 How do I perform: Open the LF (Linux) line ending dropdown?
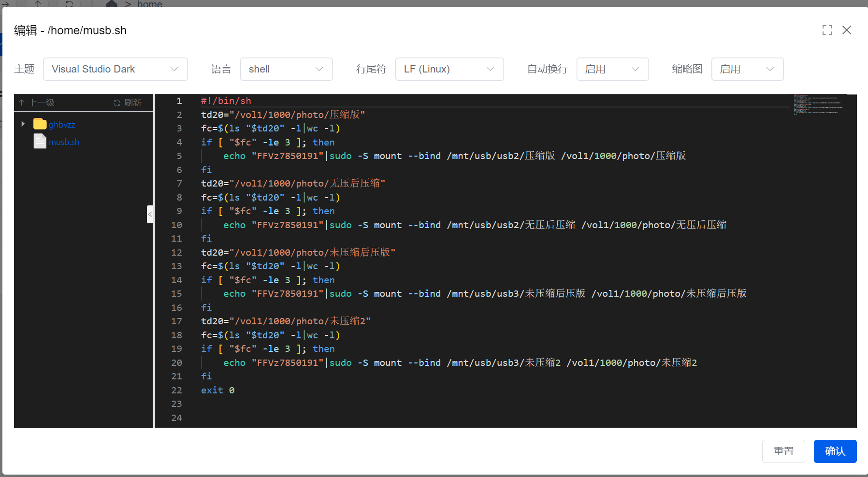[449, 69]
